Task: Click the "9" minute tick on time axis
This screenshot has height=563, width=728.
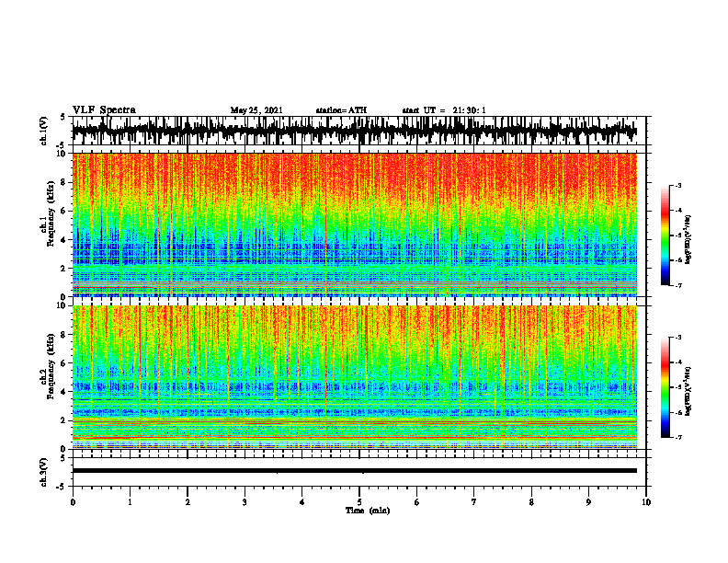Action: pyautogui.click(x=588, y=502)
